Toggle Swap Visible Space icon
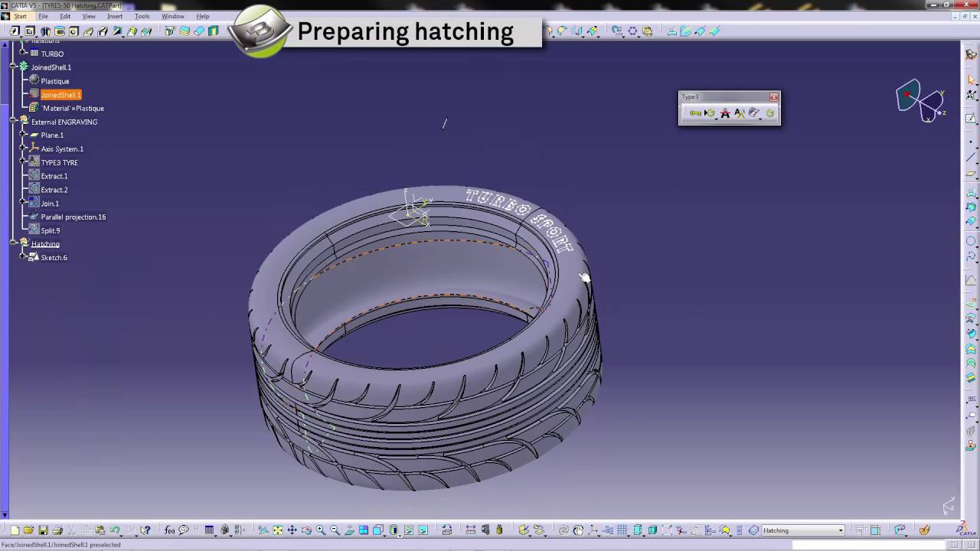 point(423,530)
